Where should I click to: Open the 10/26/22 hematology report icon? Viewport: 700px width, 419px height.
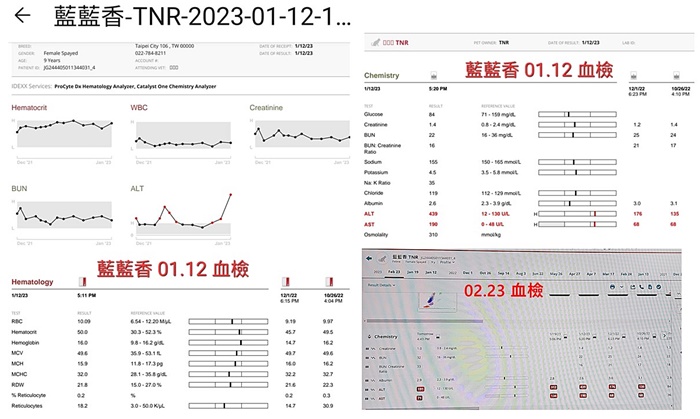point(329,282)
